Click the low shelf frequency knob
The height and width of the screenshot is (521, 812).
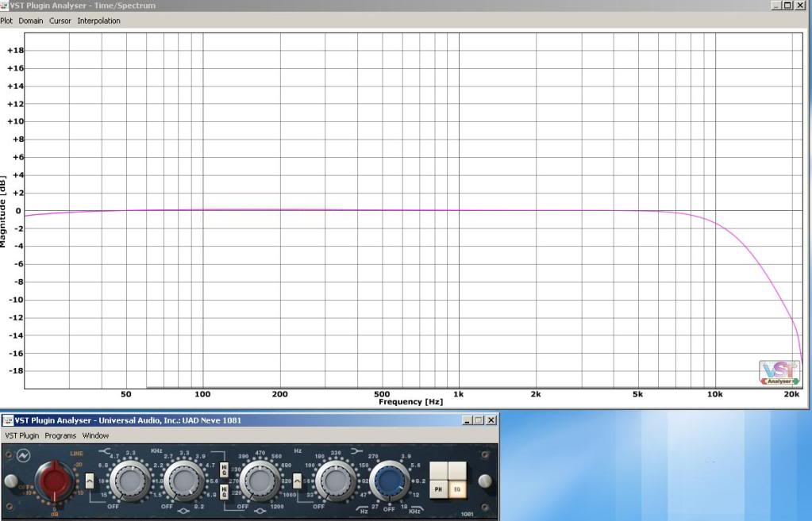click(334, 481)
